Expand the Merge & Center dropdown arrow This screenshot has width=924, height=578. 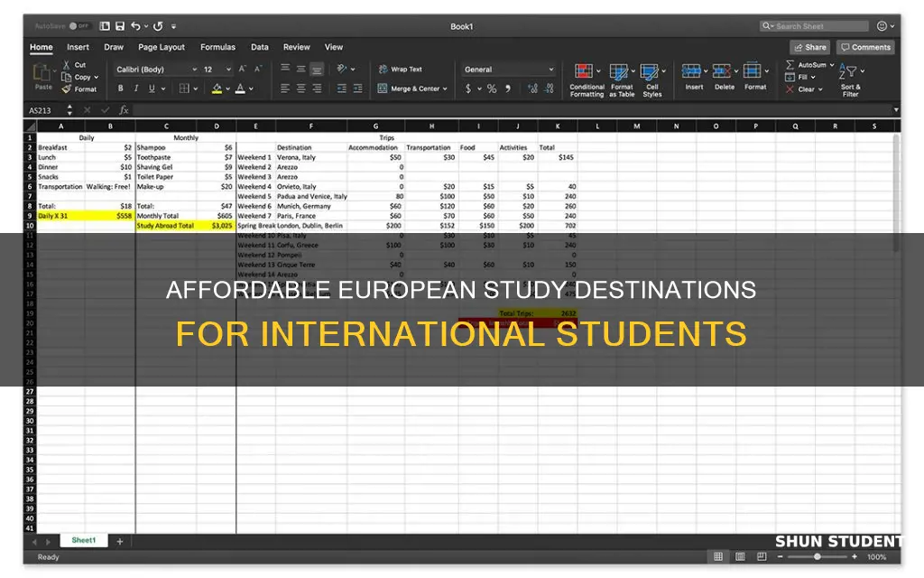point(445,89)
